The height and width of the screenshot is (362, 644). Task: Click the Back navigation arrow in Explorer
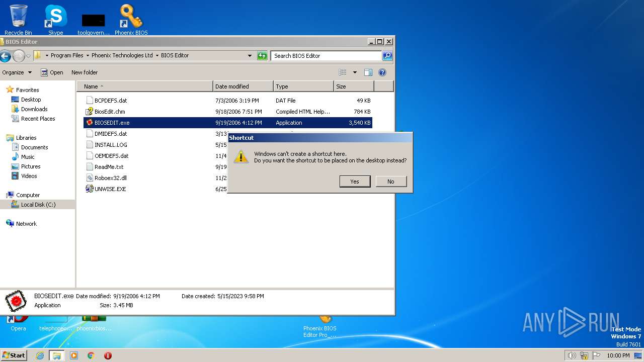tap(5, 56)
